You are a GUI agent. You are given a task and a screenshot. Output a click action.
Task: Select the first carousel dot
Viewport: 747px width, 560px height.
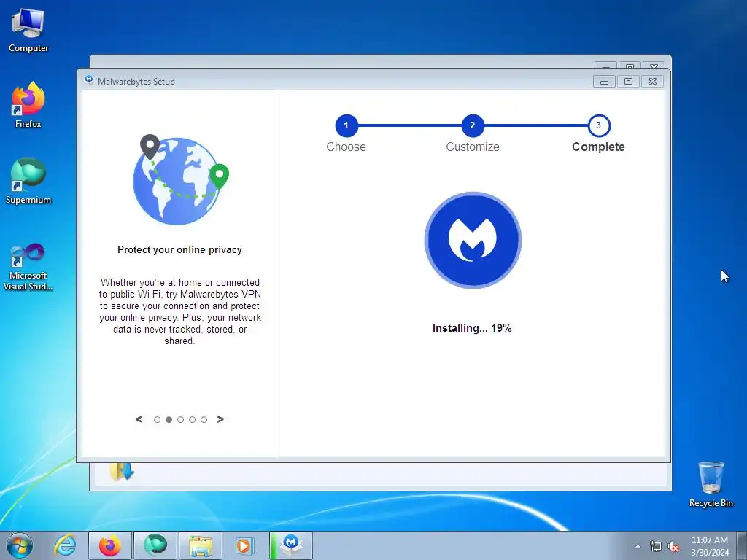coord(158,419)
